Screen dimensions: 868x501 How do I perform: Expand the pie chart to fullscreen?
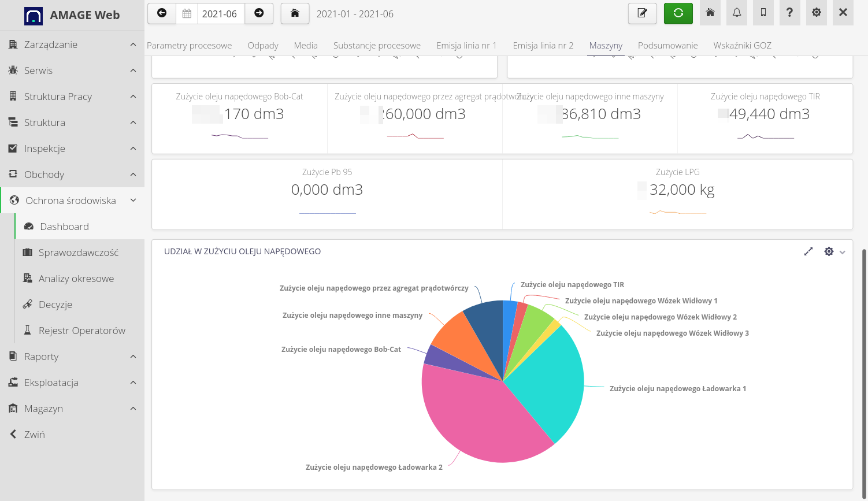point(808,251)
